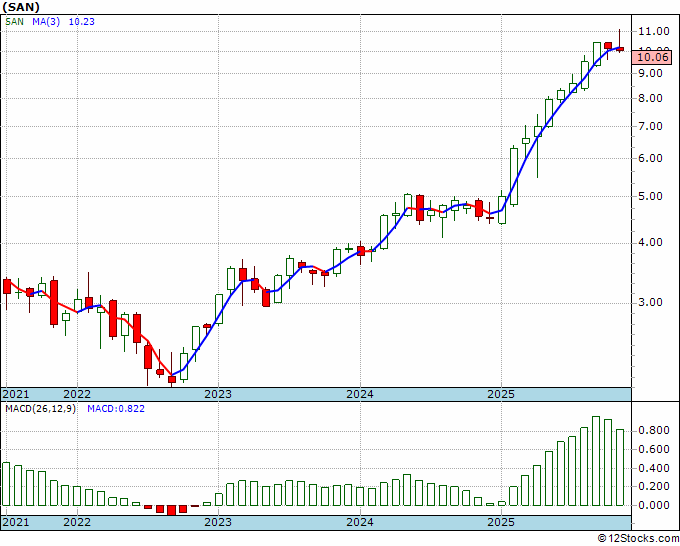The height and width of the screenshot is (546, 680).
Task: Click the 7.00 price axis label
Action: [x=651, y=127]
